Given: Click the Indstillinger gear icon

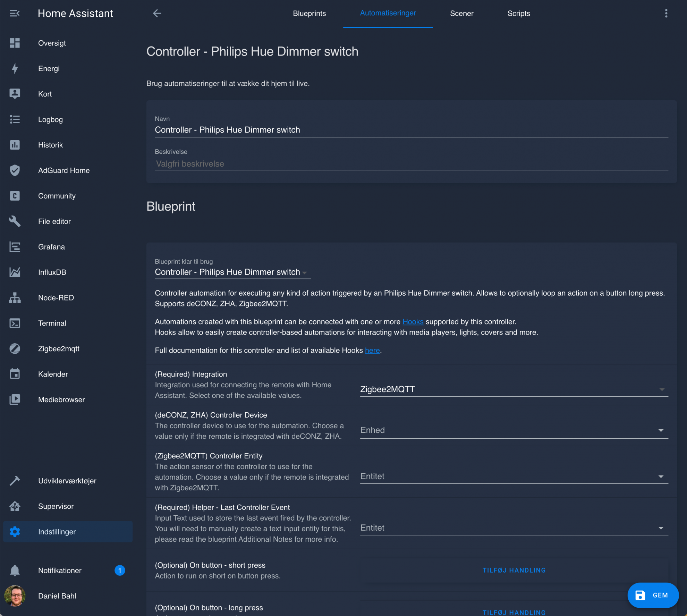Looking at the screenshot, I should tap(15, 532).
